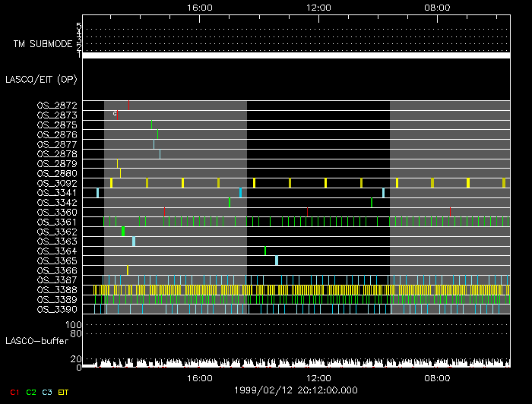Select the yellow C3 legend entry
Image resolution: width=532 pixels, height=404 pixels.
(48, 392)
